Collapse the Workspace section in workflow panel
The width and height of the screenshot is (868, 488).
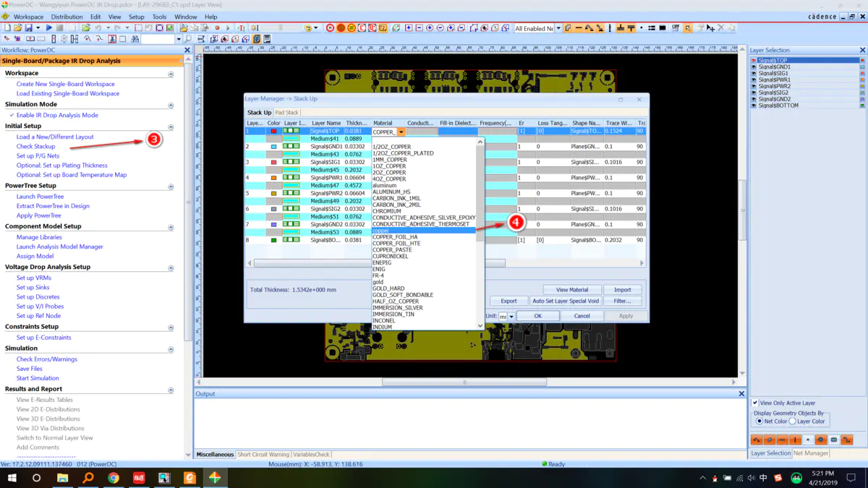click(171, 74)
